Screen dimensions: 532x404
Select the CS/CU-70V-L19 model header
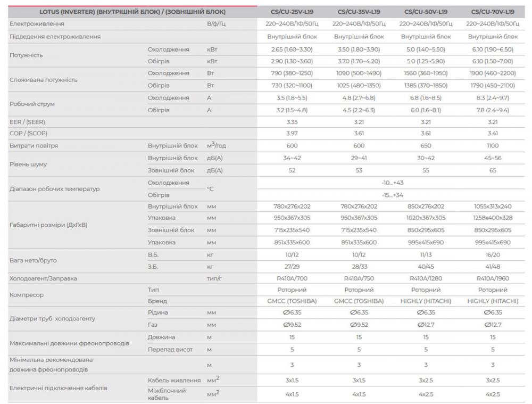click(x=493, y=11)
